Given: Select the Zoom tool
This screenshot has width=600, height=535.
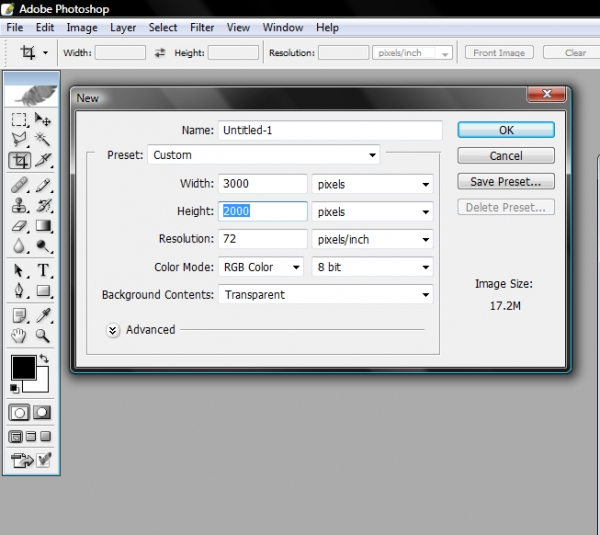Looking at the screenshot, I should (42, 336).
